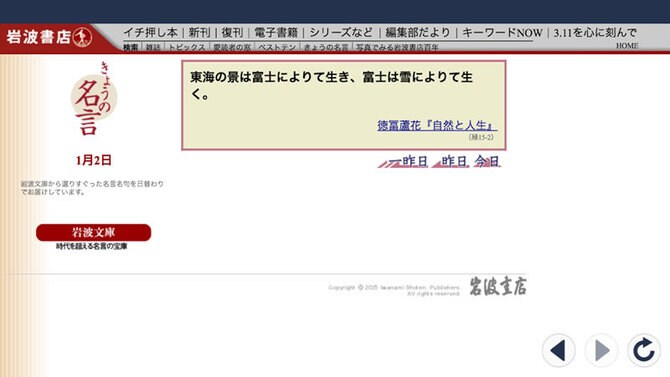The image size is (670, 377).
Task: Select キーワードNOW menu entry
Action: click(x=502, y=32)
